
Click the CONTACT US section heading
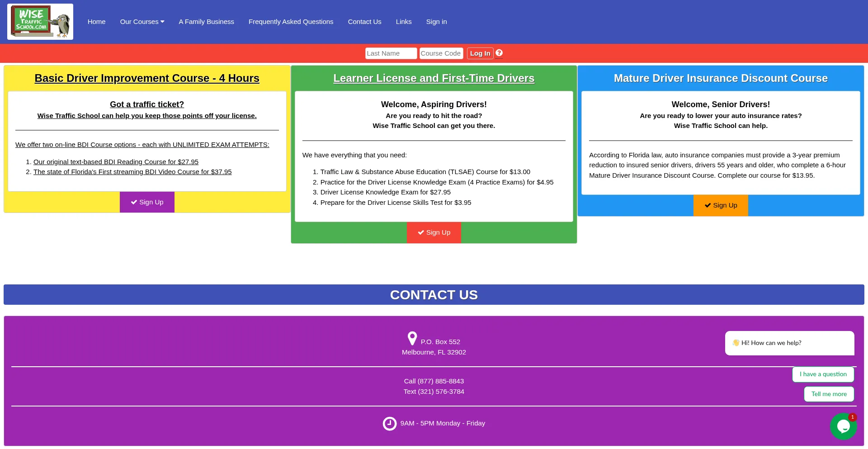(x=434, y=295)
